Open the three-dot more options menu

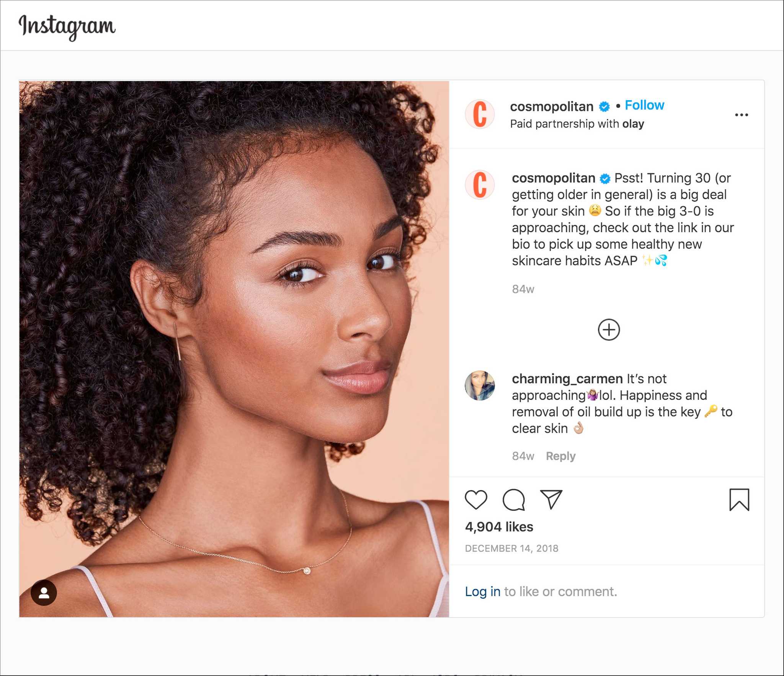pos(742,115)
